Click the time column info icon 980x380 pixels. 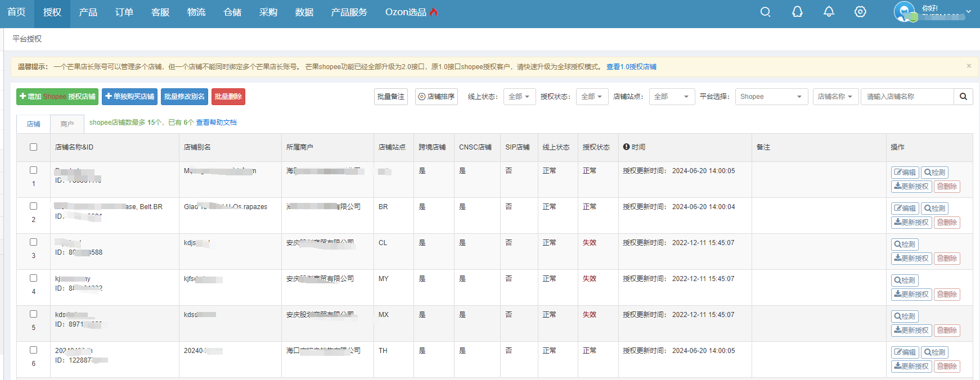(626, 147)
